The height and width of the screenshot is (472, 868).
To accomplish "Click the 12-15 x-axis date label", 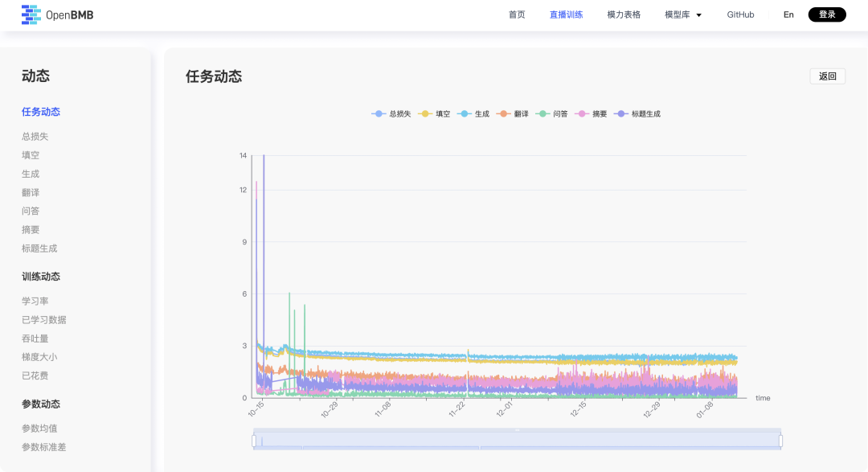I will pyautogui.click(x=578, y=408).
